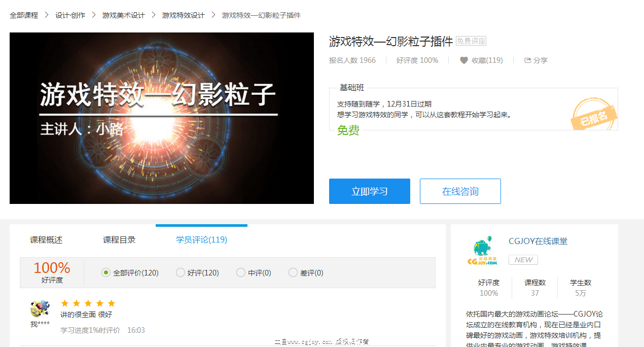Click the 分享 link
The image size is (644, 347).
pos(541,60)
